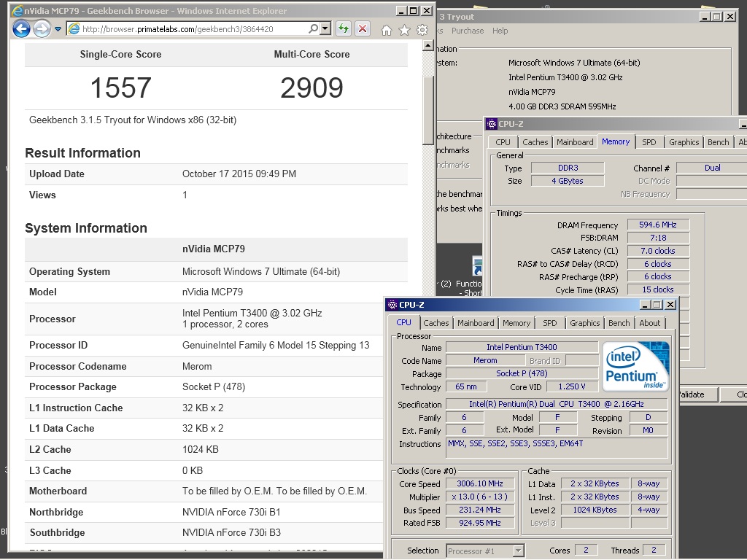This screenshot has height=560, width=747.
Task: Open About tab in front CPU-Z
Action: click(x=649, y=323)
